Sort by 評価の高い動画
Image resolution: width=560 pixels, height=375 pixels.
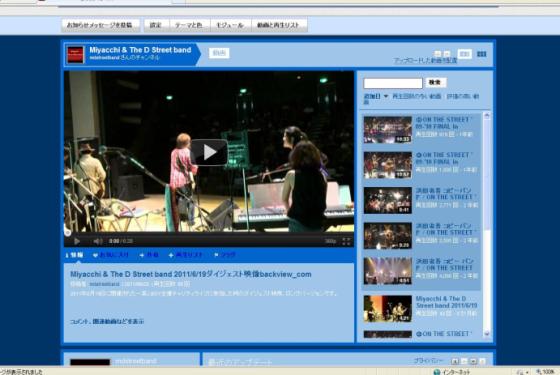[463, 96]
